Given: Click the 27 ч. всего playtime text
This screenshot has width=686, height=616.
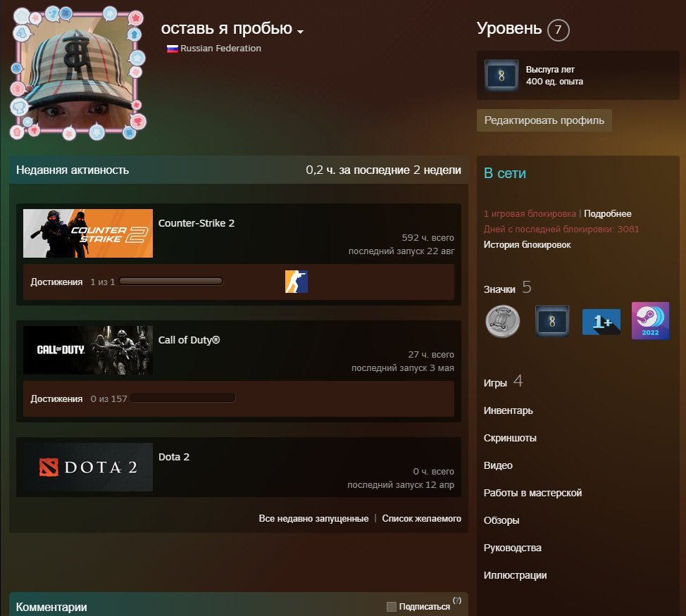Looking at the screenshot, I should tap(431, 355).
